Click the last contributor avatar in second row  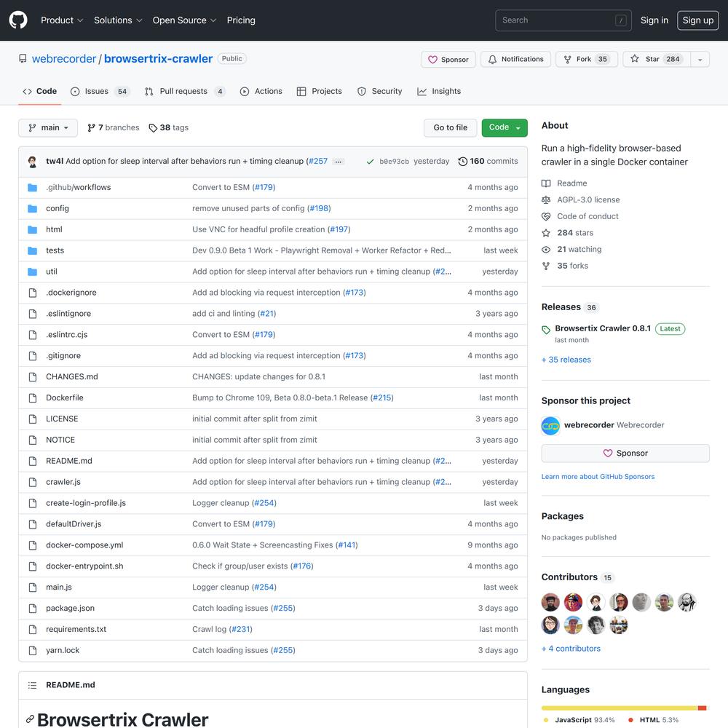point(619,625)
